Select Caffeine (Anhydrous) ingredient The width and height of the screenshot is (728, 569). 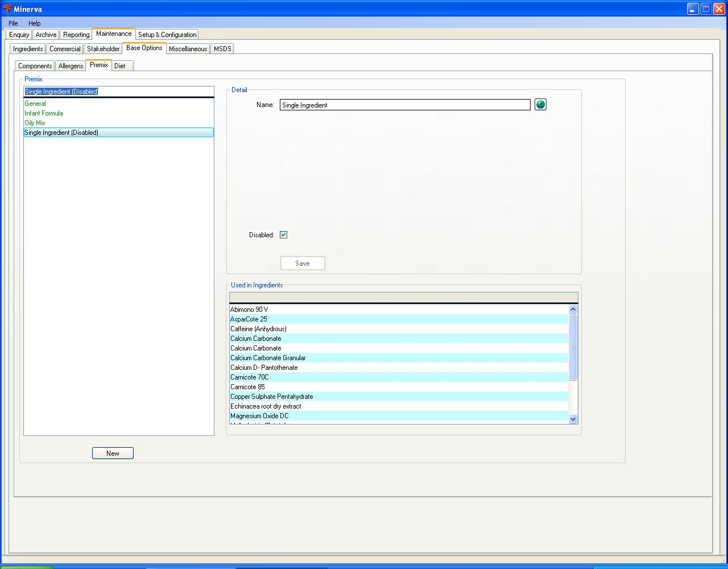point(399,329)
